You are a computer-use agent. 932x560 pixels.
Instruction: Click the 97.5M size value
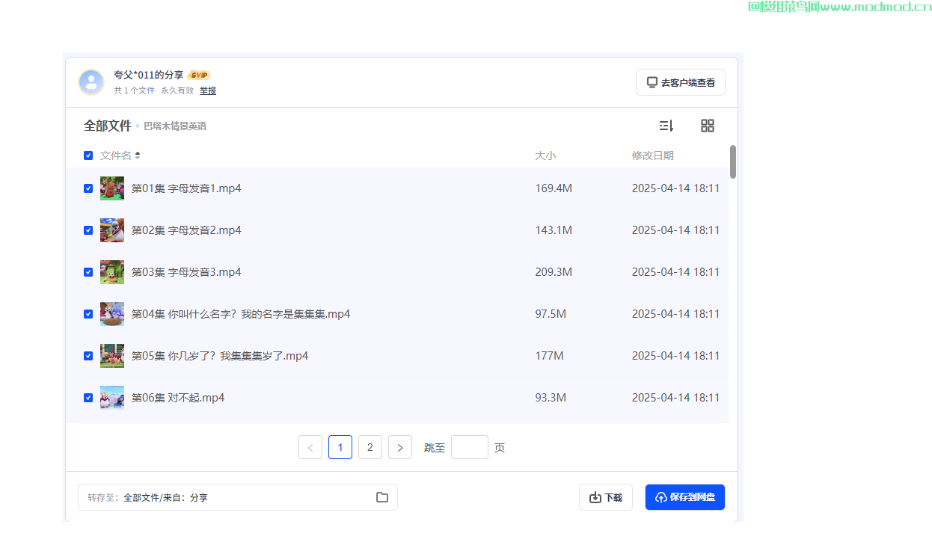551,314
